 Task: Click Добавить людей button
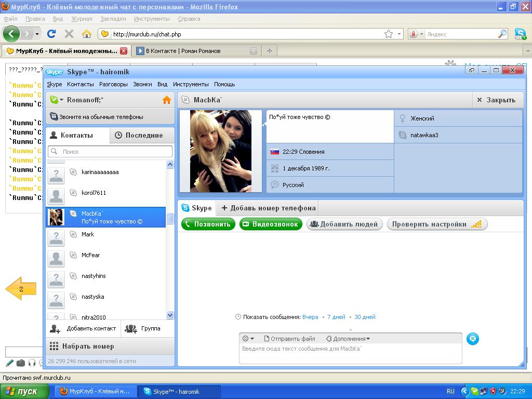point(344,224)
